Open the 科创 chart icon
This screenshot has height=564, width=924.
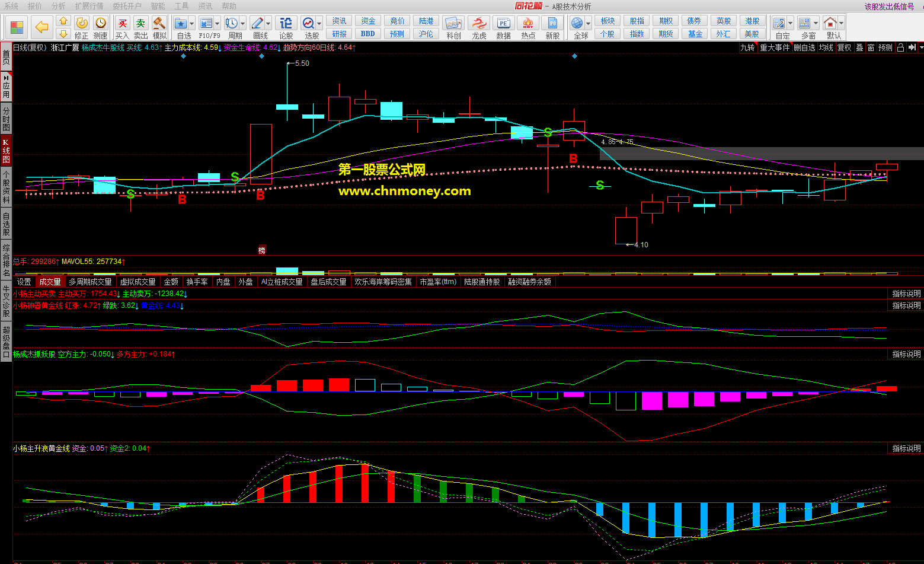pos(453,24)
